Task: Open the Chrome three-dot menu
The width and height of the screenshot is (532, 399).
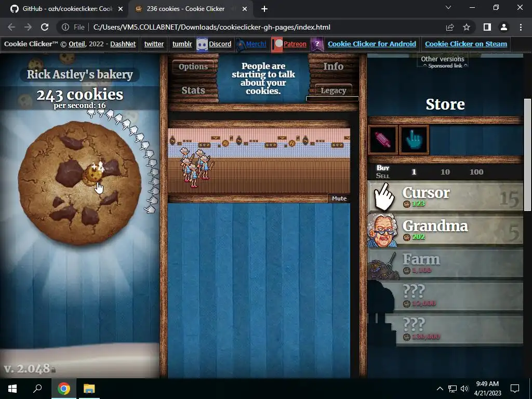Action: (x=521, y=27)
